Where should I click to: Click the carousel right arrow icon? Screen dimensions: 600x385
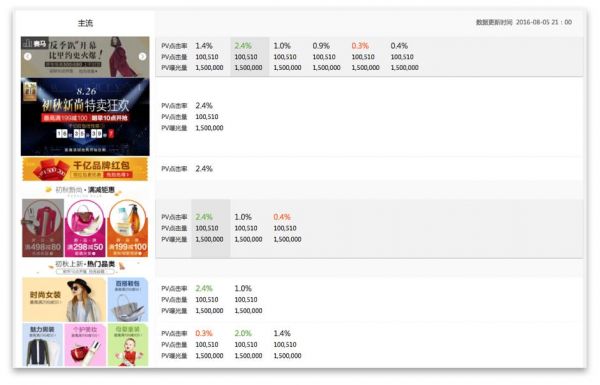click(x=142, y=56)
